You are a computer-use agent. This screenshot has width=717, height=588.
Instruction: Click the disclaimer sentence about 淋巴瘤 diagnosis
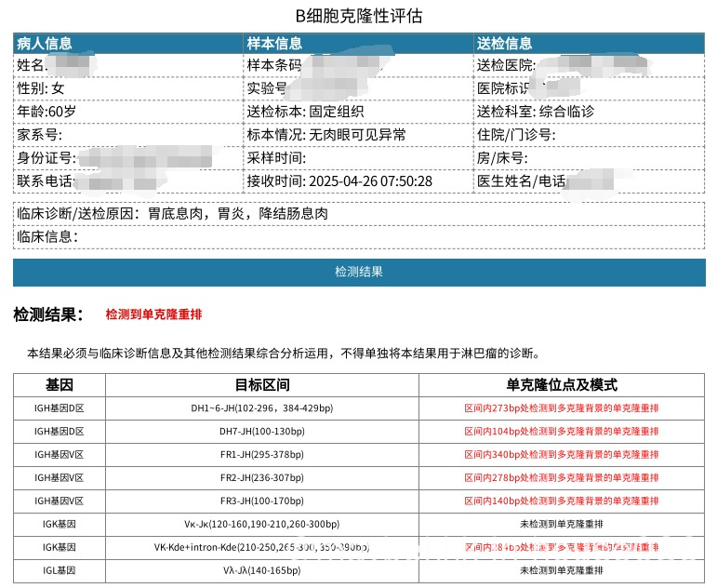pyautogui.click(x=284, y=354)
